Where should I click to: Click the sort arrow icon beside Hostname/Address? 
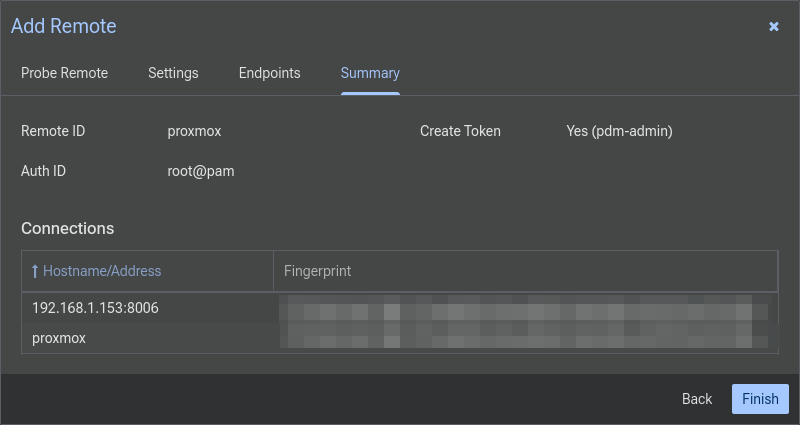tap(35, 271)
